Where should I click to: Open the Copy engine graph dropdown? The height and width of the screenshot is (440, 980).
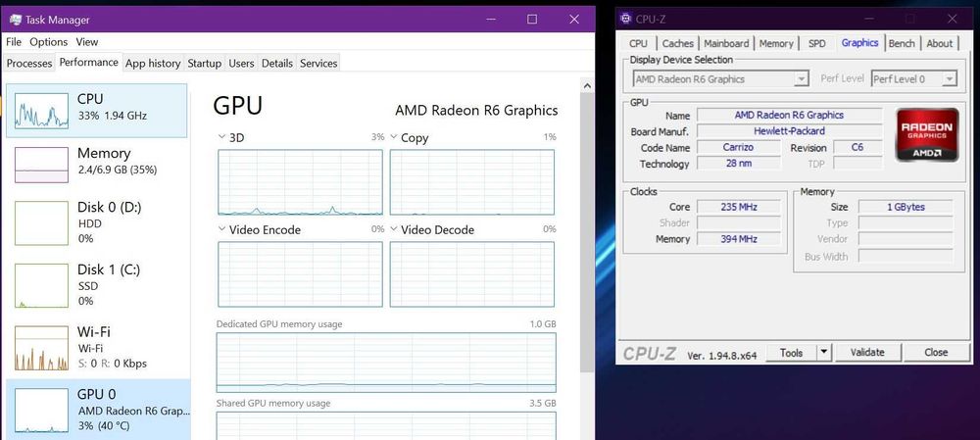(x=394, y=137)
